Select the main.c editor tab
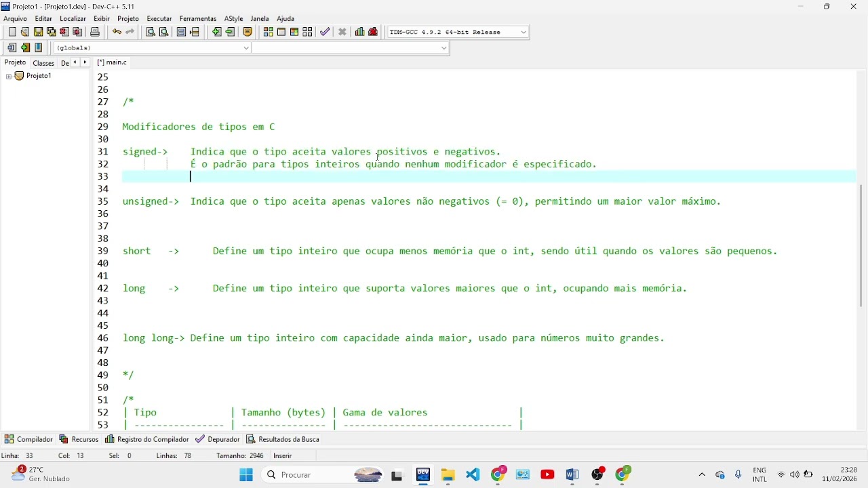This screenshot has height=488, width=868. click(x=112, y=62)
